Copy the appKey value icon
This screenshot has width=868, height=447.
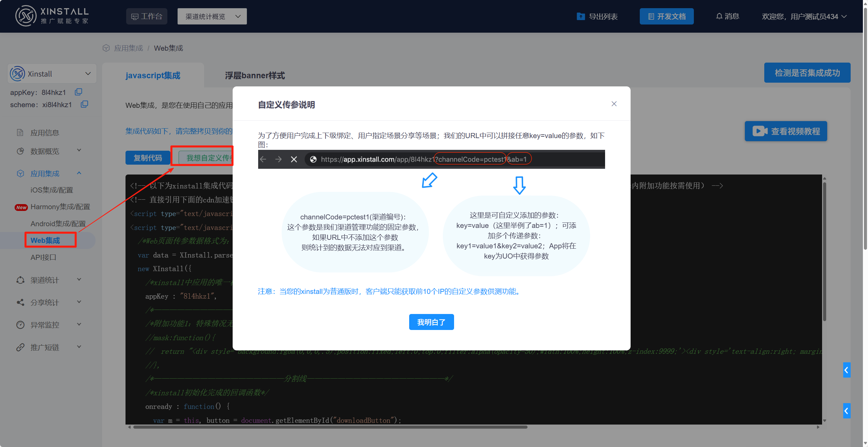79,92
